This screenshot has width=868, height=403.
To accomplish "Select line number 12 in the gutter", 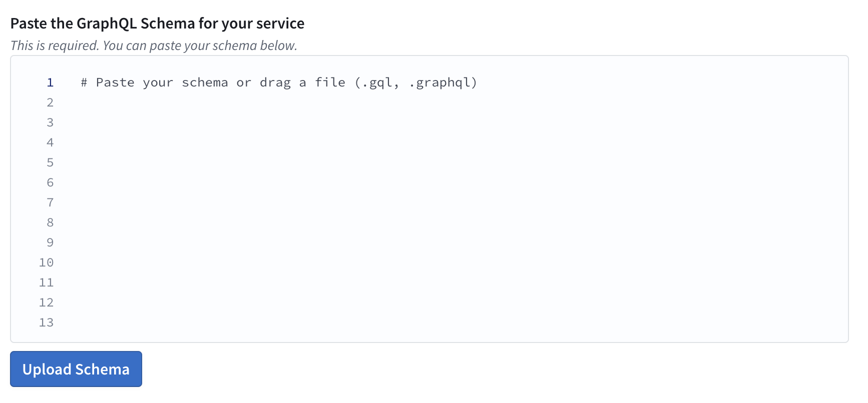I will pyautogui.click(x=46, y=302).
